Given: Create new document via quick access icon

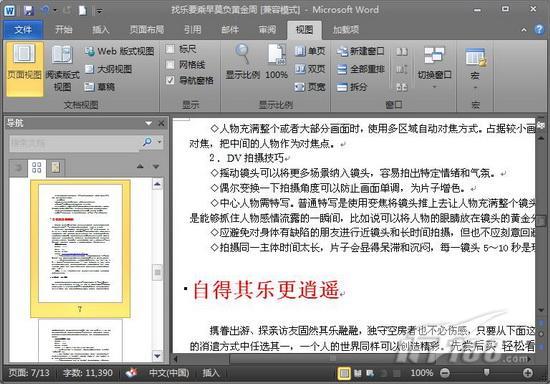Looking at the screenshot, I should (82, 11).
